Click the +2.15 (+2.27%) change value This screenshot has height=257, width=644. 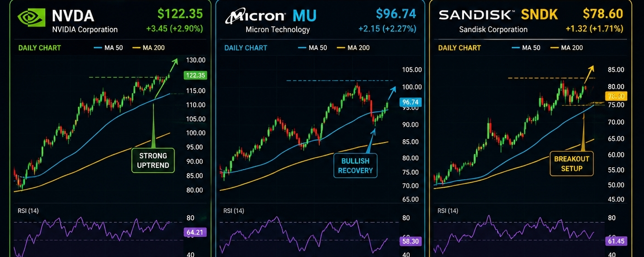(x=388, y=29)
